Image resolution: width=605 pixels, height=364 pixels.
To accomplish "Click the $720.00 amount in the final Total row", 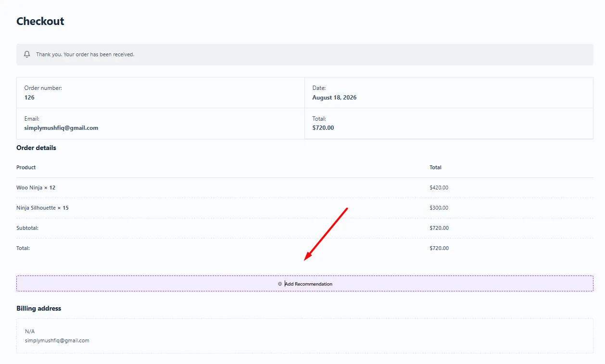I will (x=439, y=248).
